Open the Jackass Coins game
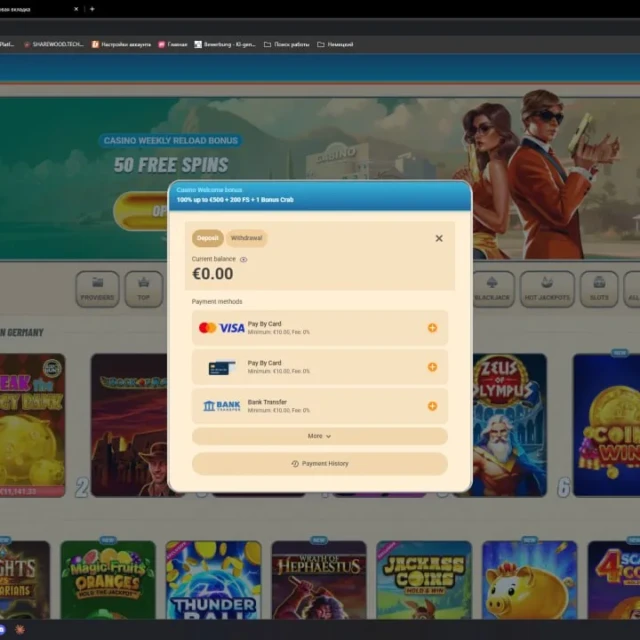640x640 pixels. pos(424,580)
